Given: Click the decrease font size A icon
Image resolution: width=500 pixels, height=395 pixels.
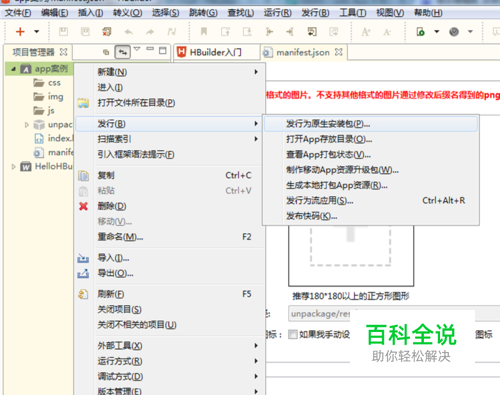Looking at the screenshot, I should coord(387,32).
